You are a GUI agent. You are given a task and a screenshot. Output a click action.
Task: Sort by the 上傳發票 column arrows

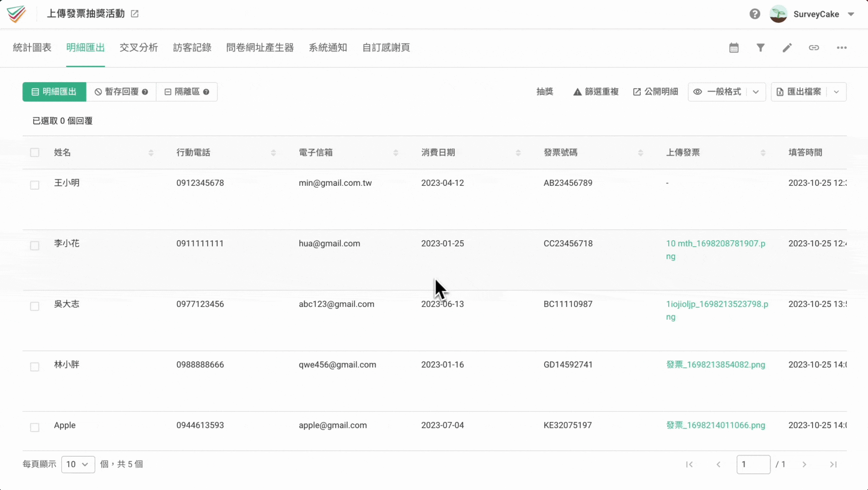click(763, 153)
